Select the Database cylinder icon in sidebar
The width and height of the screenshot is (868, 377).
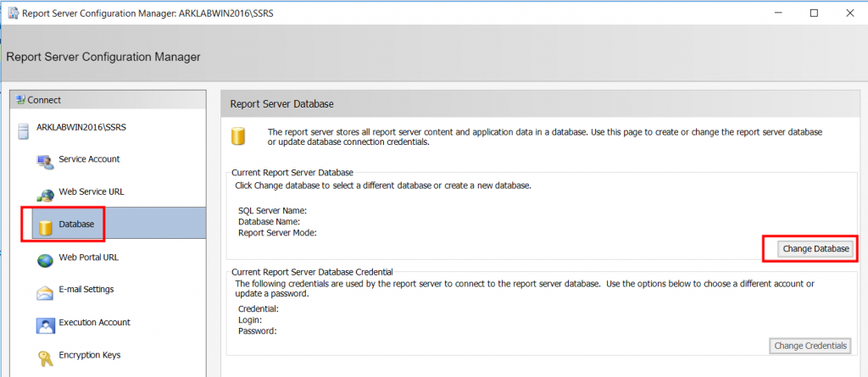[x=46, y=226]
